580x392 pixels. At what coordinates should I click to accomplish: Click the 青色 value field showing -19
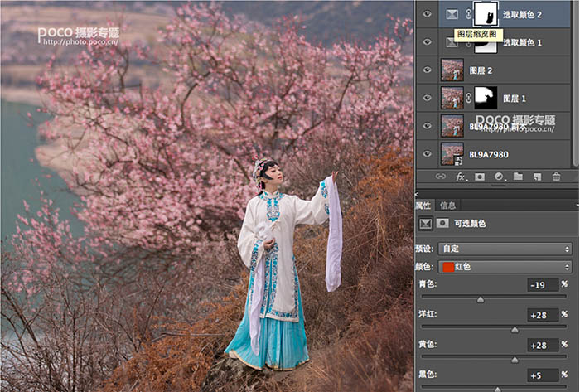pyautogui.click(x=543, y=285)
